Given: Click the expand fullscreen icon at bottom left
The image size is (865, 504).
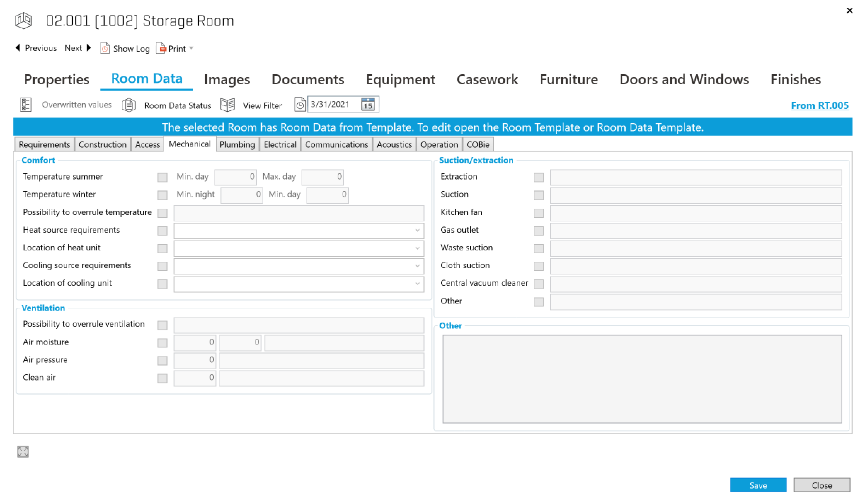Looking at the screenshot, I should 23,452.
